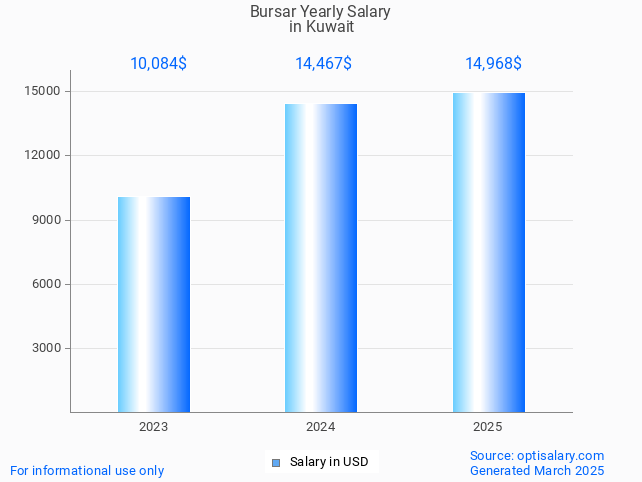Screen dimensions: 642x482
Task: Click the 'Salary in USD' legend text
Action: (x=329, y=462)
